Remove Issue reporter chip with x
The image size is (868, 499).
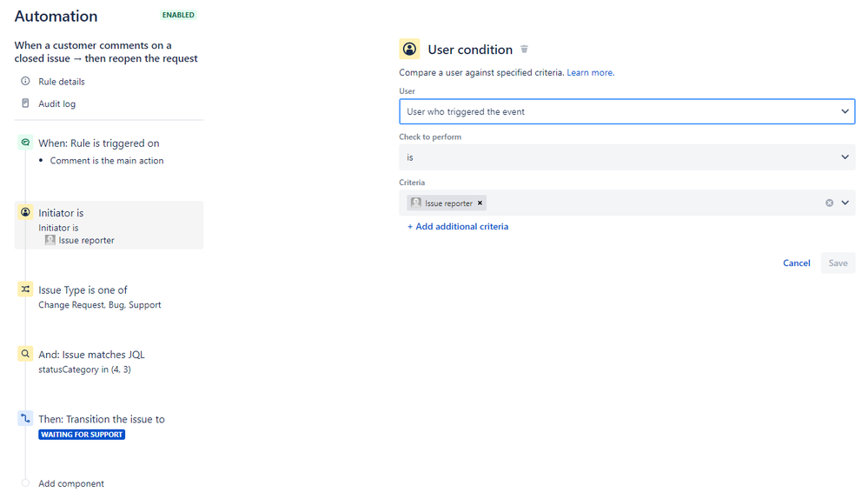pyautogui.click(x=480, y=203)
